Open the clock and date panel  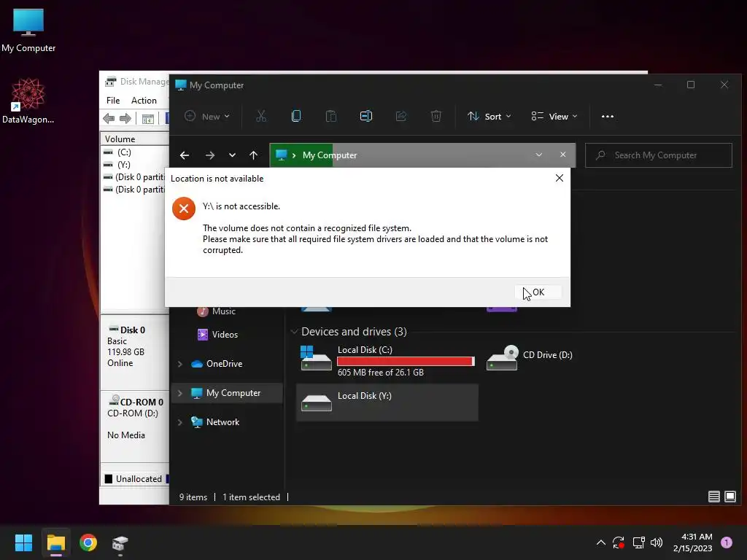pyautogui.click(x=693, y=542)
